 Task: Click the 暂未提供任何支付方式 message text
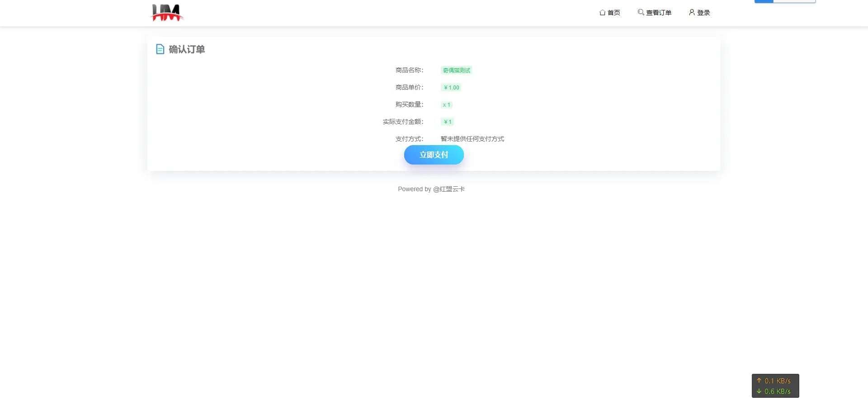472,139
